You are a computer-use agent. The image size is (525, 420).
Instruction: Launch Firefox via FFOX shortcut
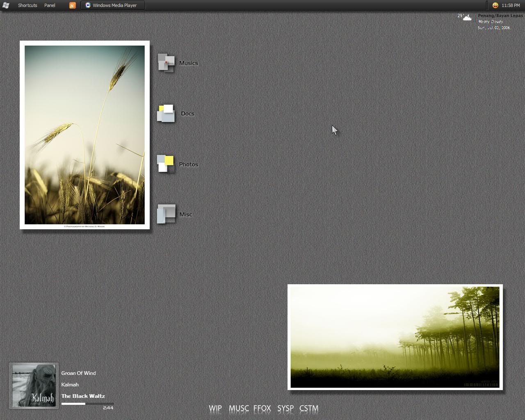tap(262, 408)
